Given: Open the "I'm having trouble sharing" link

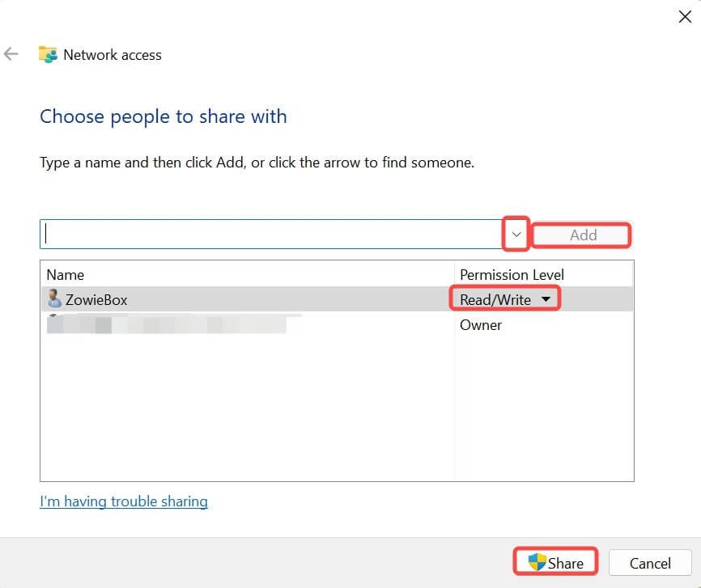Looking at the screenshot, I should coord(124,501).
